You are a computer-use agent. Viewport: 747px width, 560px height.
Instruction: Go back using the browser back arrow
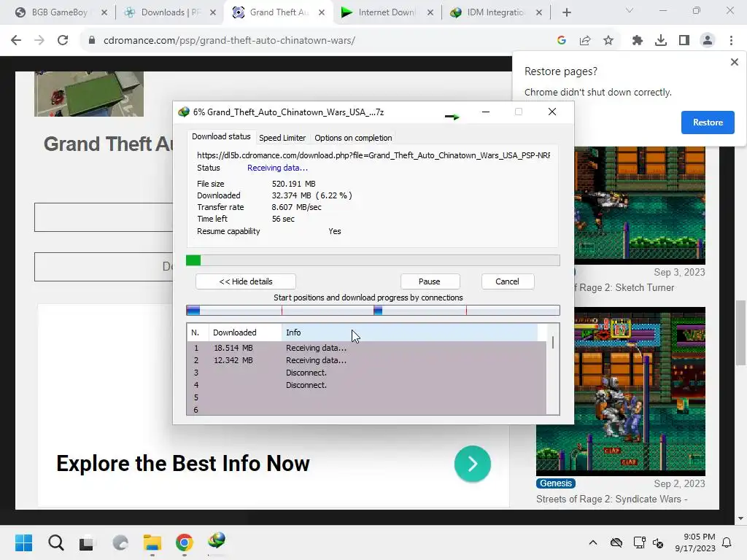[16, 41]
